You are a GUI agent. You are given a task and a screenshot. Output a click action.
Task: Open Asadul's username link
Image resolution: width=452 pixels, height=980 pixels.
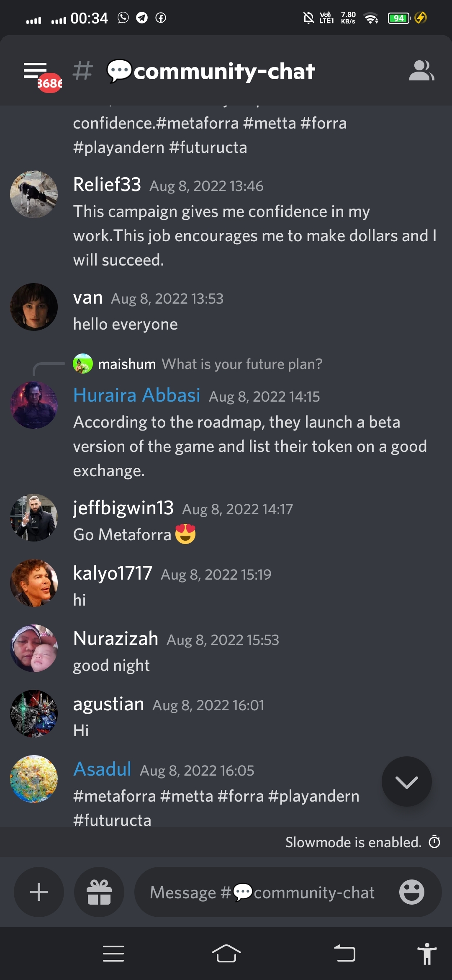tap(102, 769)
